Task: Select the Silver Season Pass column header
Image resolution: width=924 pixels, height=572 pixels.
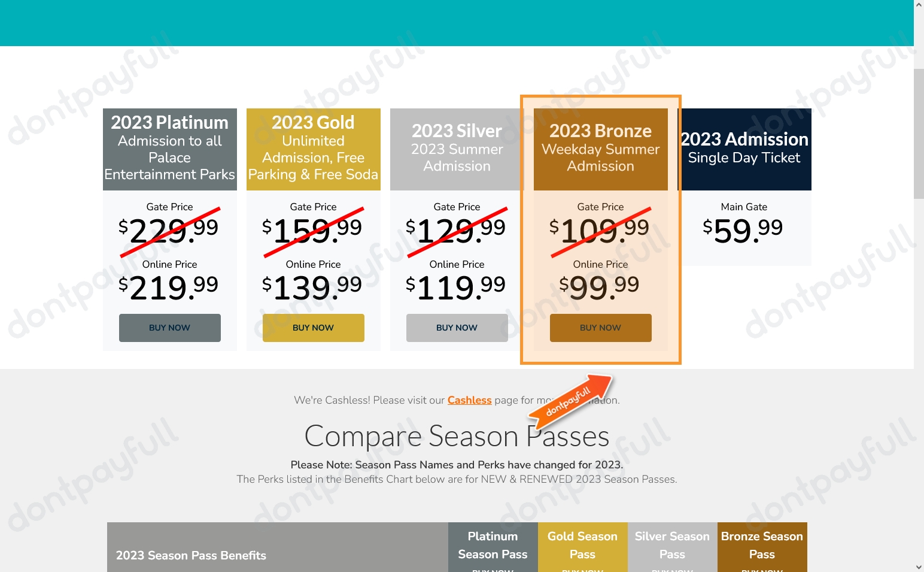Action: (672, 545)
